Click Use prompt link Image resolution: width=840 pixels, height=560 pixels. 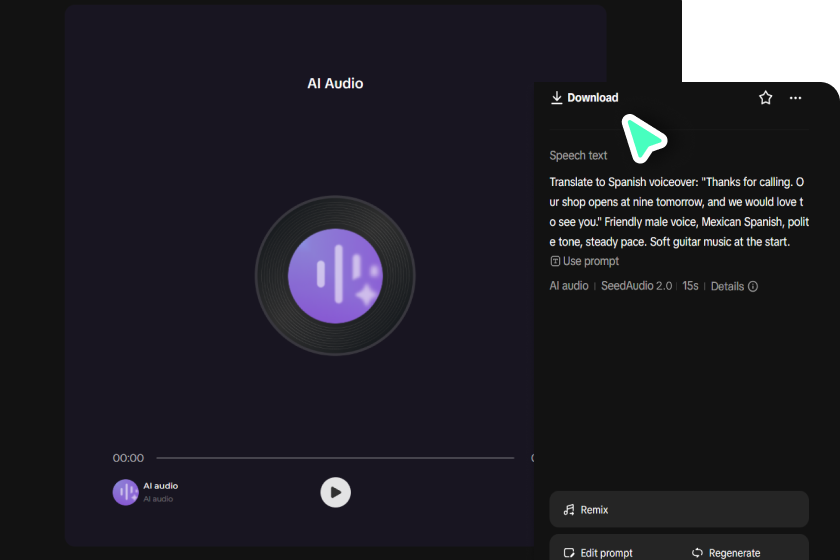584,261
